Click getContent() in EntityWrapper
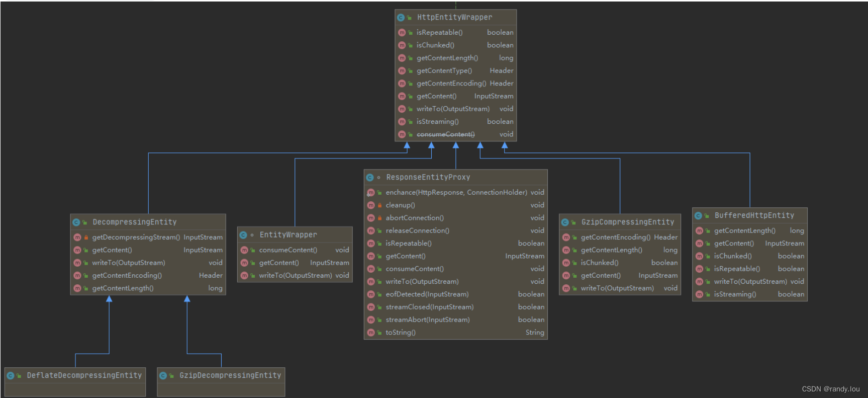The image size is (868, 398). click(279, 263)
